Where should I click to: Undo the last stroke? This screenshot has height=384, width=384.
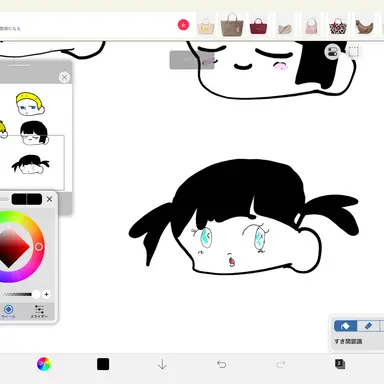click(x=222, y=364)
